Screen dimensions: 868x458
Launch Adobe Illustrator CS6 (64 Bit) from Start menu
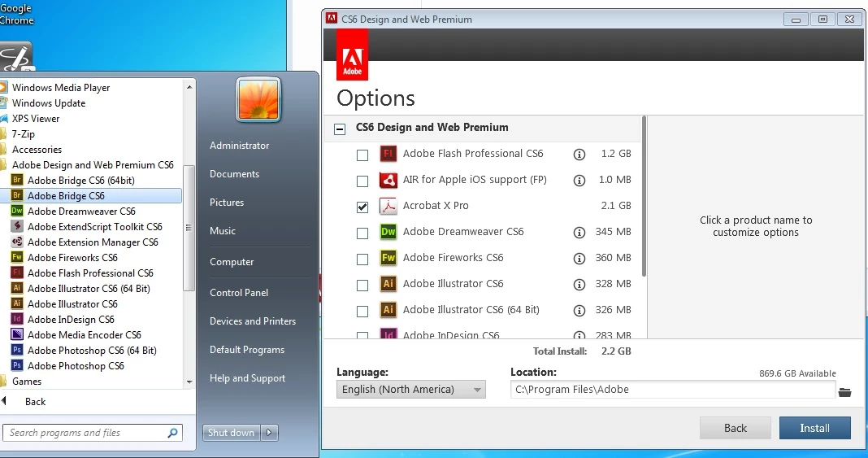[89, 289]
